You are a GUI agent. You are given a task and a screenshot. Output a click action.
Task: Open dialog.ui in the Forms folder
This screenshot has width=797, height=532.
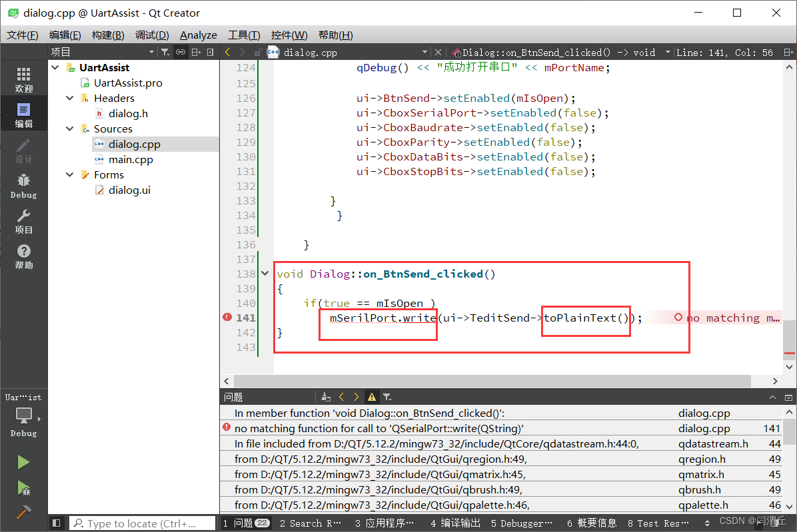(129, 190)
